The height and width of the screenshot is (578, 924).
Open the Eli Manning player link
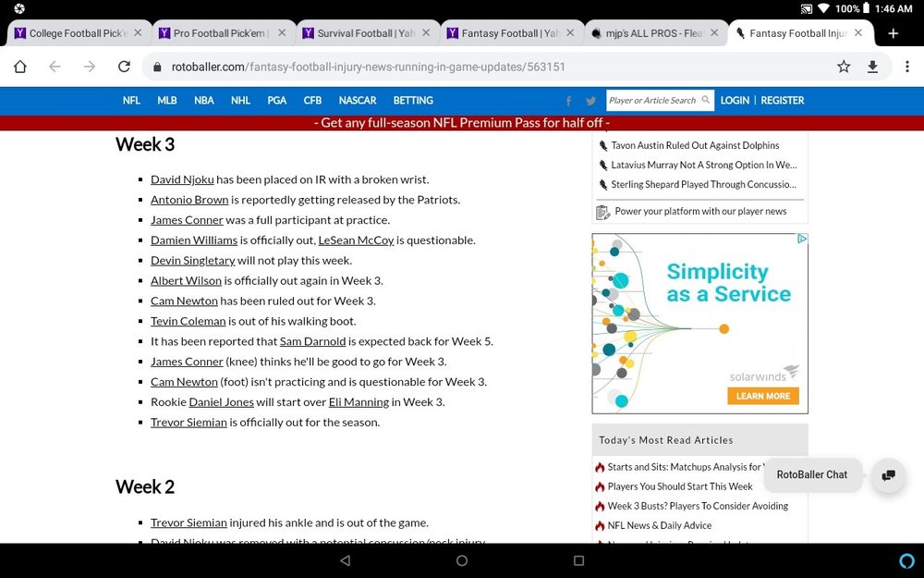[x=359, y=401]
